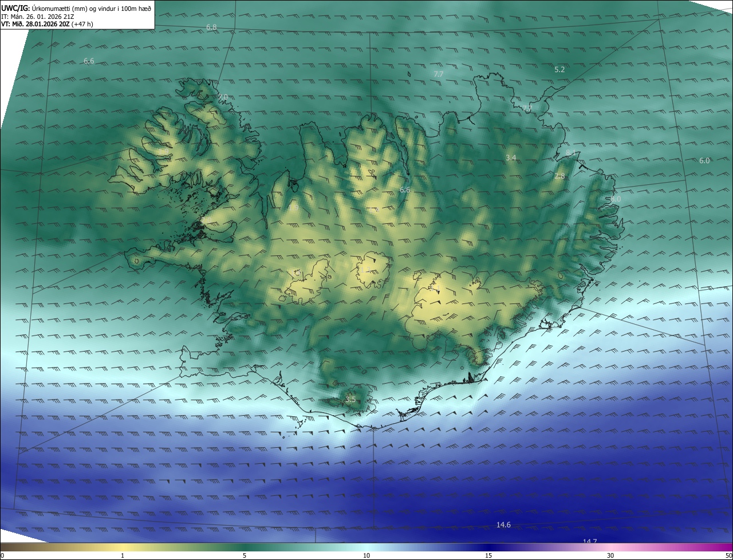The width and height of the screenshot is (733, 560).
Task: Click the 8.0 value label on the map
Action: [x=615, y=199]
